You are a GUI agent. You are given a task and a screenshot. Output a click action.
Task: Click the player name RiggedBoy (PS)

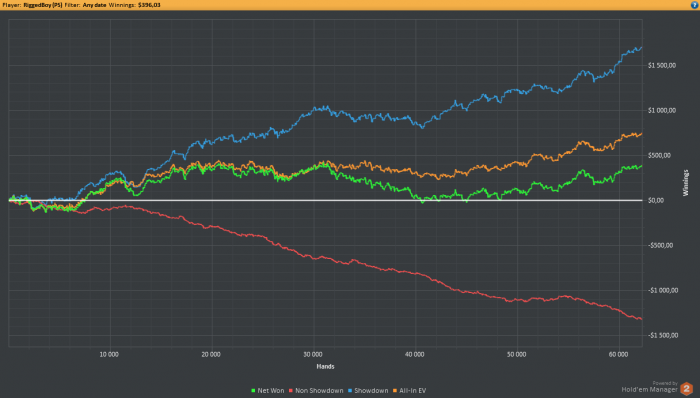point(43,5)
